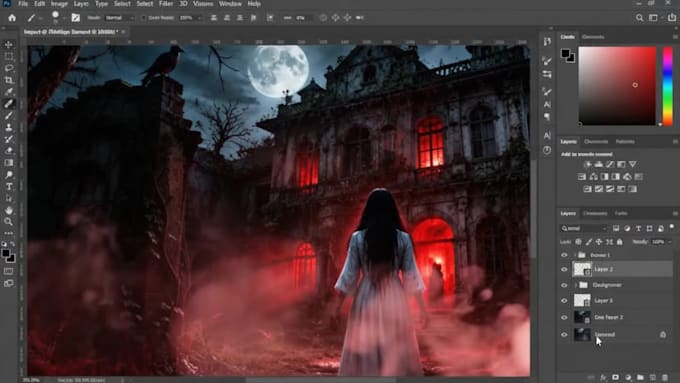Image resolution: width=680 pixels, height=383 pixels.
Task: Click the lock icon on the bottom layer
Action: (x=663, y=334)
